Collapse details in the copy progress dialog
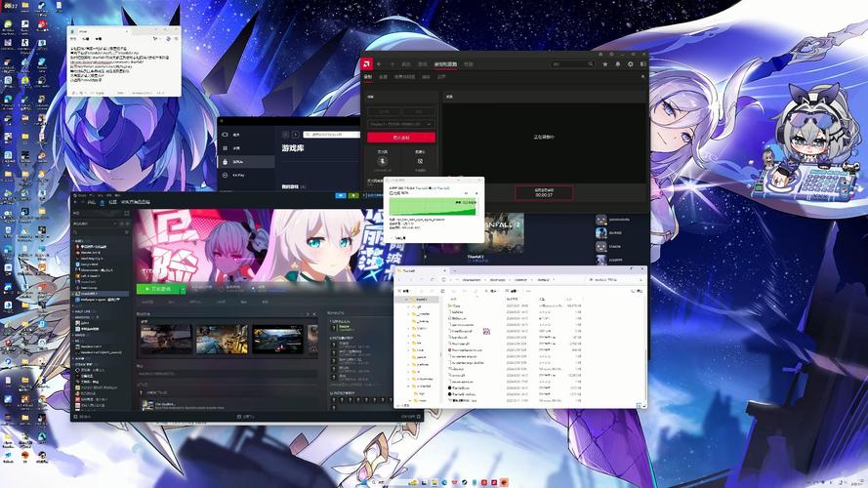The image size is (868, 488). (399, 238)
